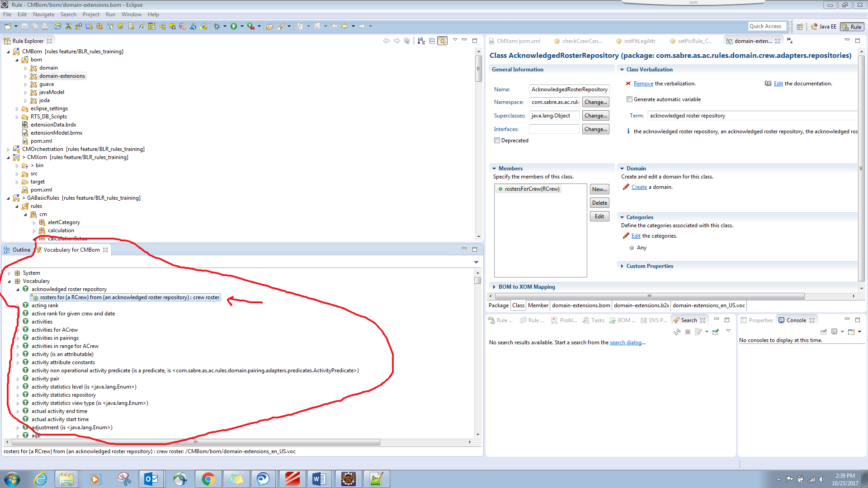868x488 pixels.
Task: Enable Generate automatic variable checkbox
Action: (x=629, y=99)
